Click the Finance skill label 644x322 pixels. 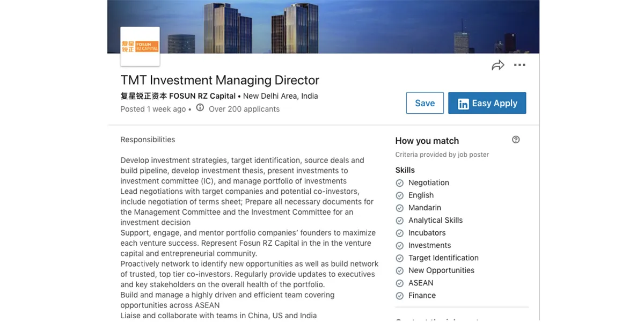point(422,295)
